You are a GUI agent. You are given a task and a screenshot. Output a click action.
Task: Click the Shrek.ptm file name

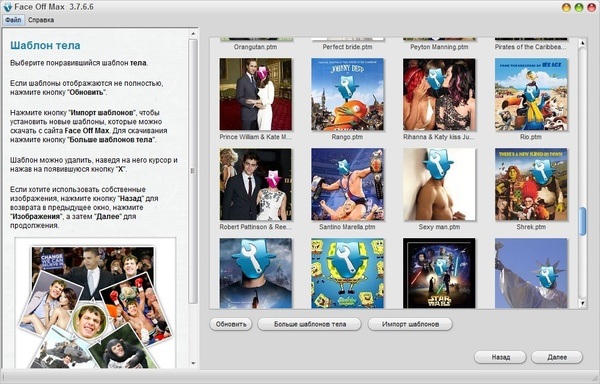531,227
